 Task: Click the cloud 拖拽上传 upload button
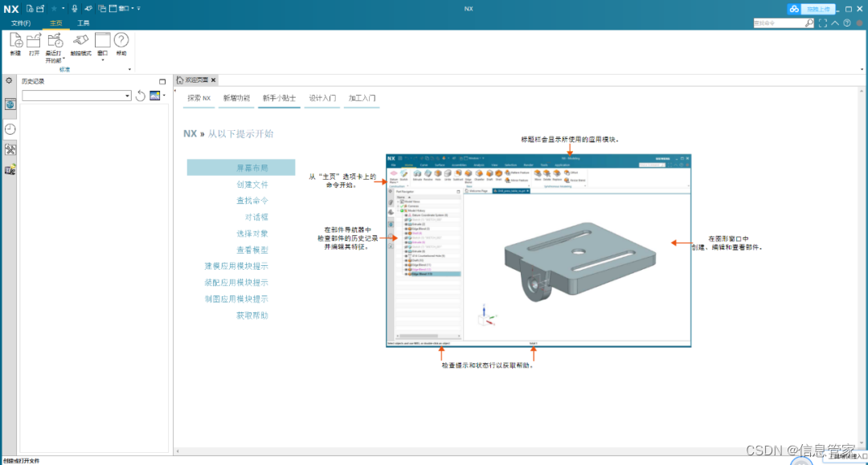(811, 9)
